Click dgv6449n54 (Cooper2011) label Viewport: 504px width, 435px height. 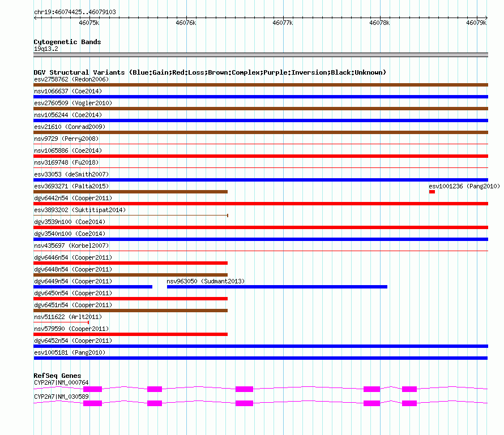(x=73, y=281)
